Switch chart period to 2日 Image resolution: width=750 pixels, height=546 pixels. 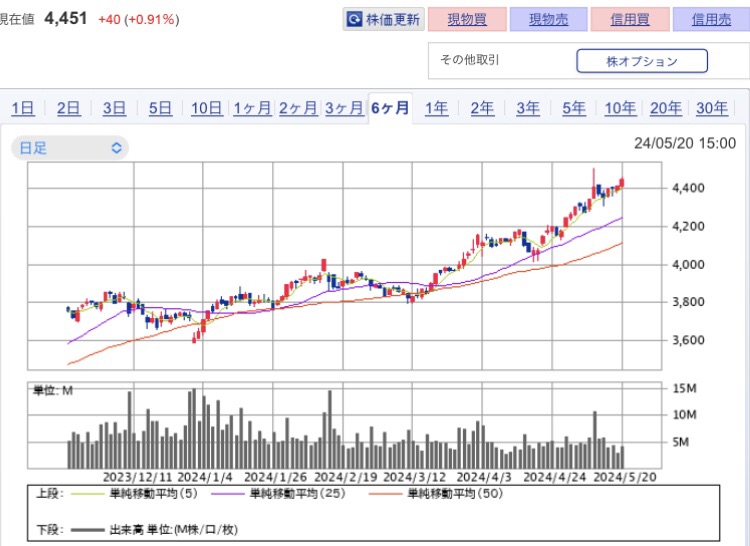[68, 108]
